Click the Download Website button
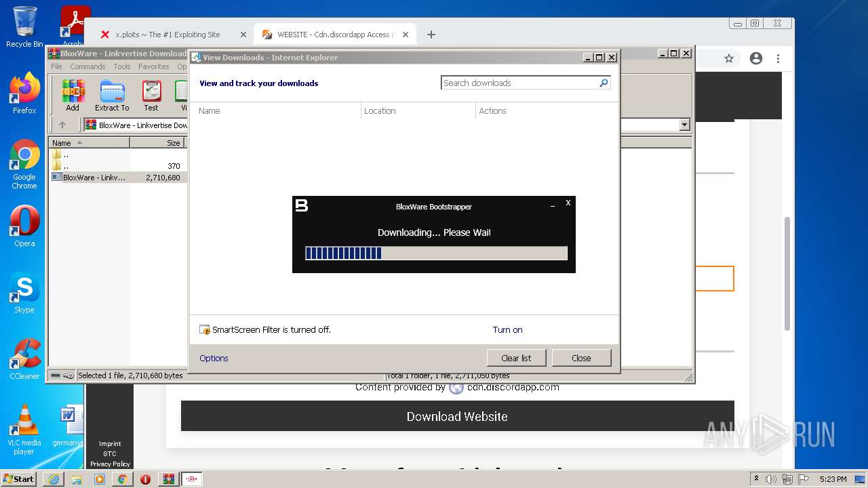This screenshot has height=488, width=868. click(x=457, y=416)
